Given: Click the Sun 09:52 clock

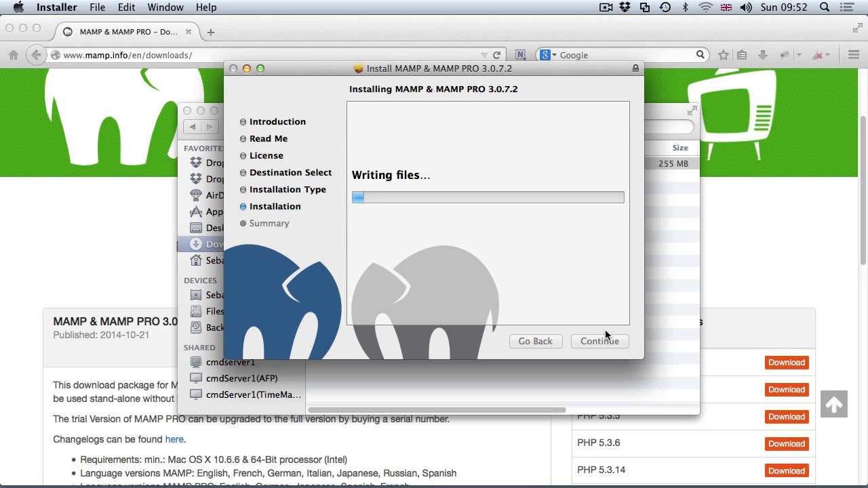Looking at the screenshot, I should pos(784,7).
